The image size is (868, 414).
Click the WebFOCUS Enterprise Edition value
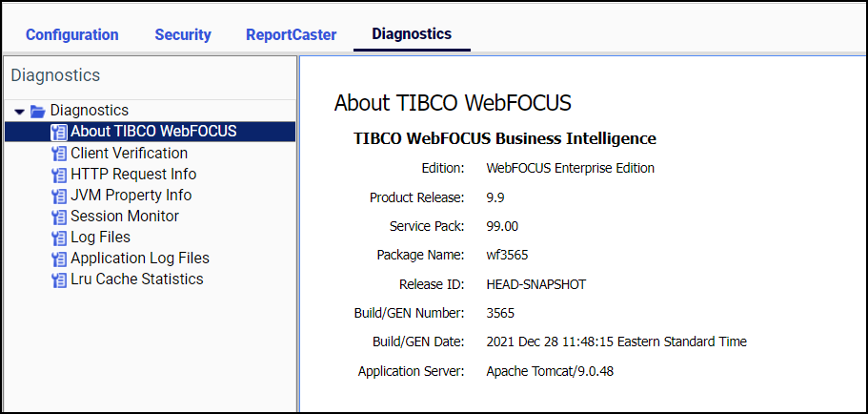pyautogui.click(x=570, y=169)
